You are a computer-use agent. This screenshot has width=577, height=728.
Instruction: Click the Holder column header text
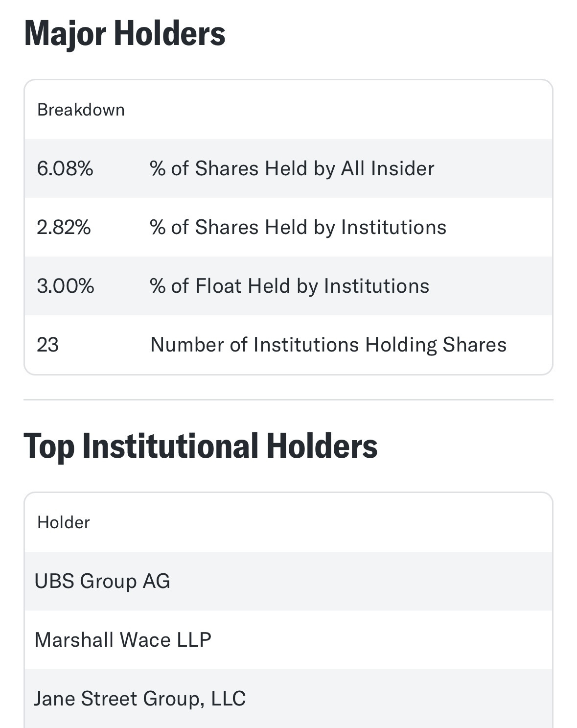point(64,522)
